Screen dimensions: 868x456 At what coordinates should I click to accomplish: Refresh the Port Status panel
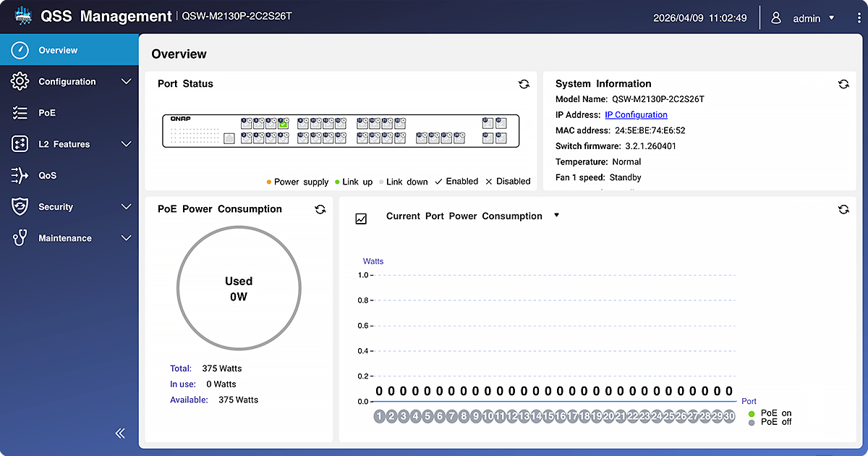click(524, 84)
